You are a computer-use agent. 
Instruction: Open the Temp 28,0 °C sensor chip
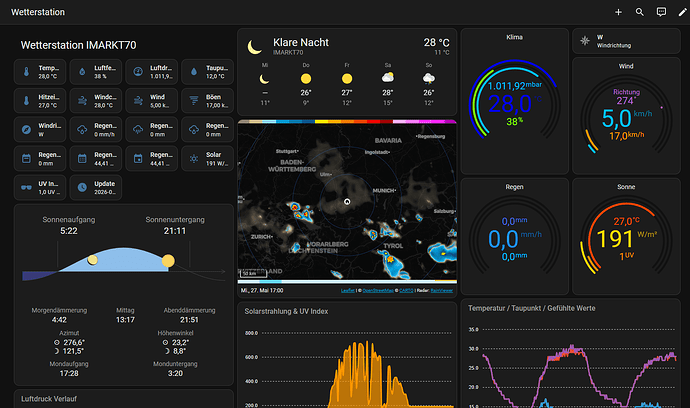[x=40, y=72]
